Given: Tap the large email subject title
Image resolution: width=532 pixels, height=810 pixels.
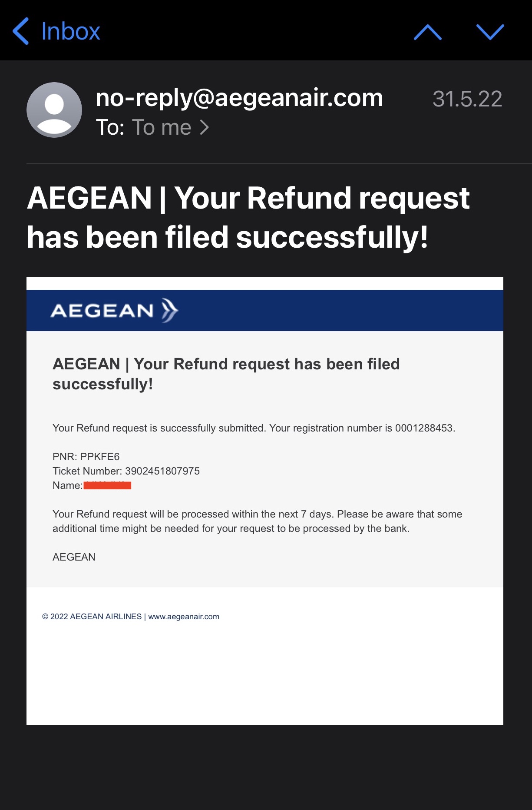Looking at the screenshot, I should [x=248, y=217].
